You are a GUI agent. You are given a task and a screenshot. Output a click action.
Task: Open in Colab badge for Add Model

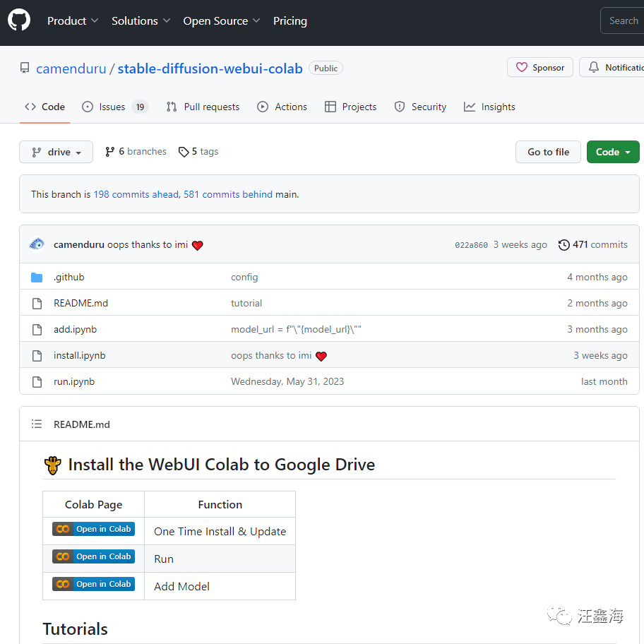[93, 584]
